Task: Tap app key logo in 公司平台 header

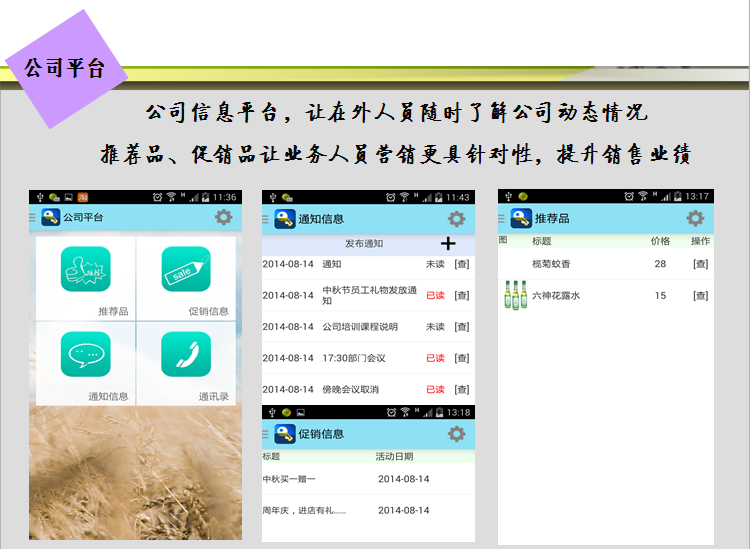Action: (50, 217)
